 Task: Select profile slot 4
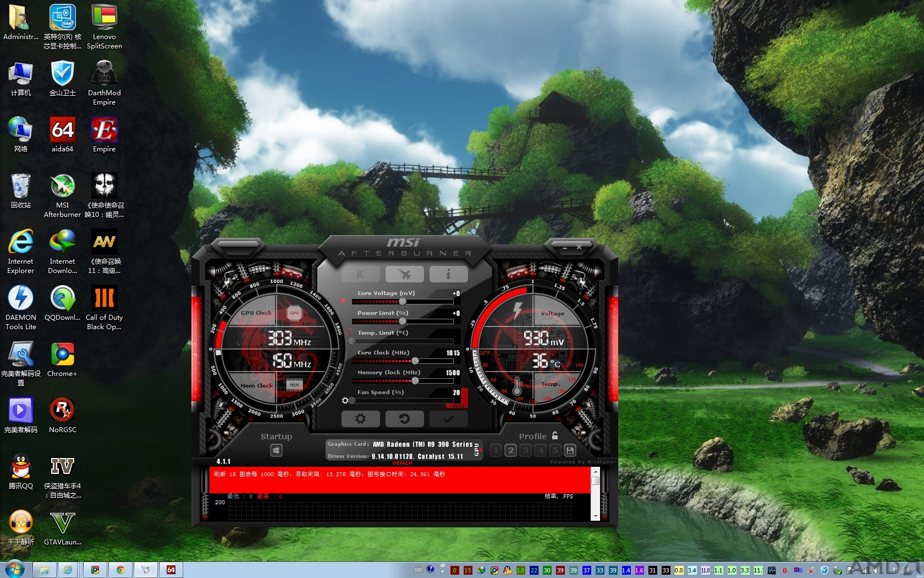pyautogui.click(x=541, y=450)
